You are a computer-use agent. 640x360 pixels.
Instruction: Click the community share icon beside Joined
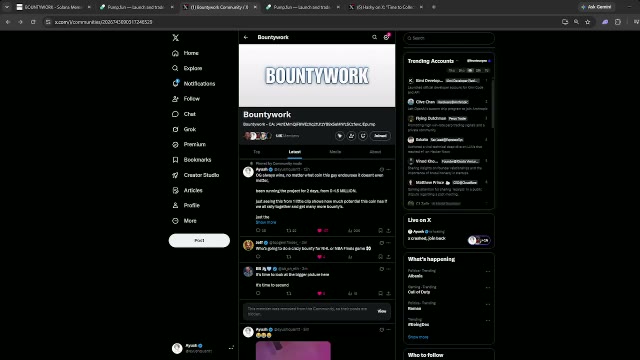tap(362, 136)
